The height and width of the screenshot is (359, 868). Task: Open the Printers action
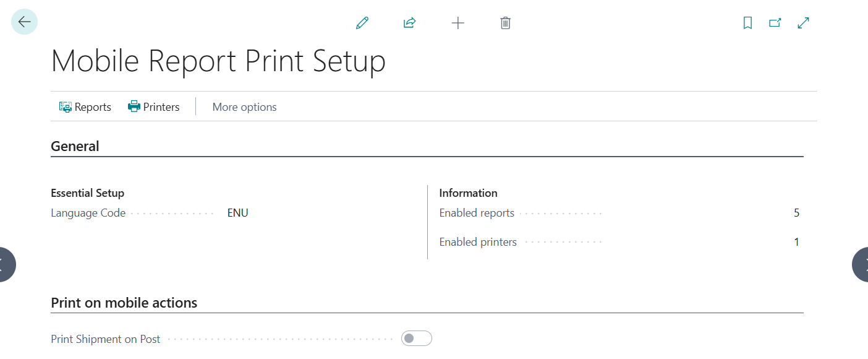(154, 107)
